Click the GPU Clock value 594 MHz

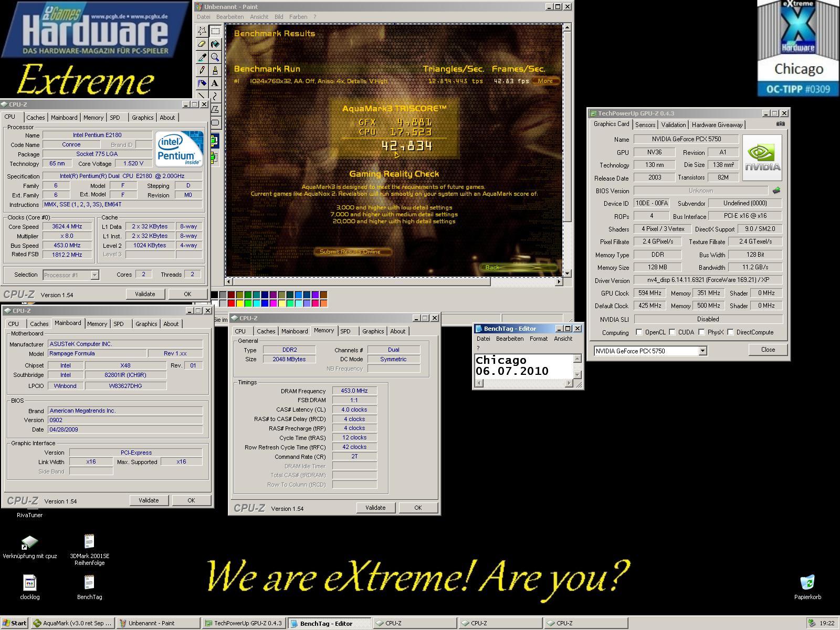click(650, 293)
